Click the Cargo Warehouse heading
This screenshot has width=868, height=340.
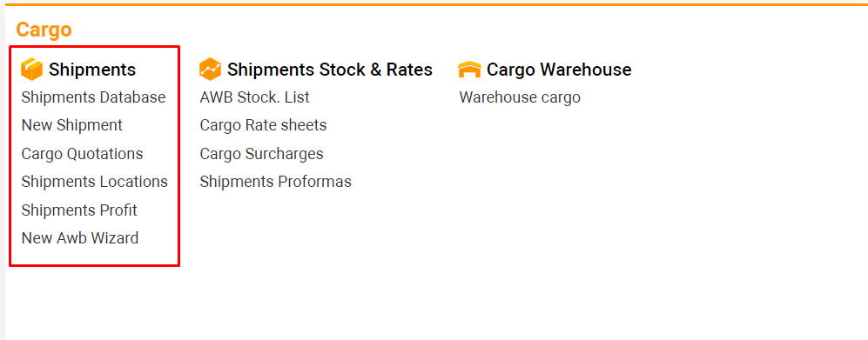coord(559,70)
